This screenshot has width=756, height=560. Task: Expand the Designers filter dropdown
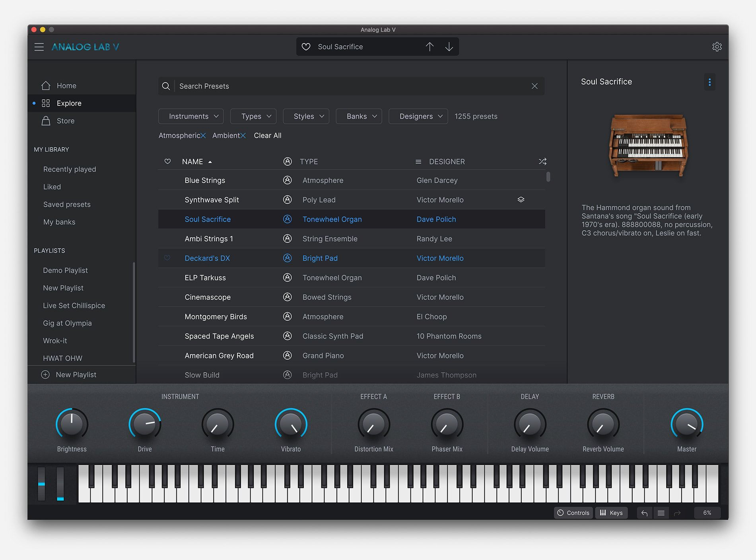click(418, 116)
